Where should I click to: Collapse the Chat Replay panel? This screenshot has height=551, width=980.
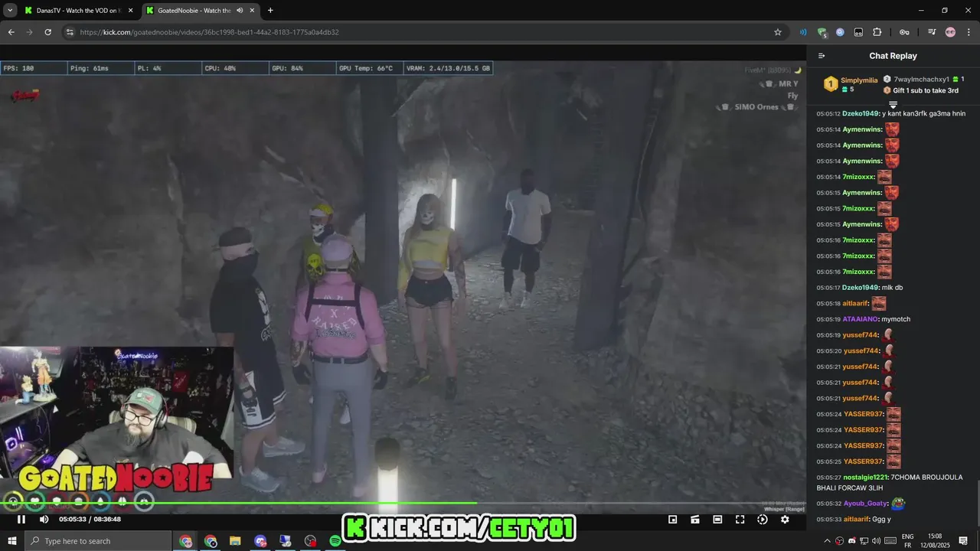click(822, 56)
